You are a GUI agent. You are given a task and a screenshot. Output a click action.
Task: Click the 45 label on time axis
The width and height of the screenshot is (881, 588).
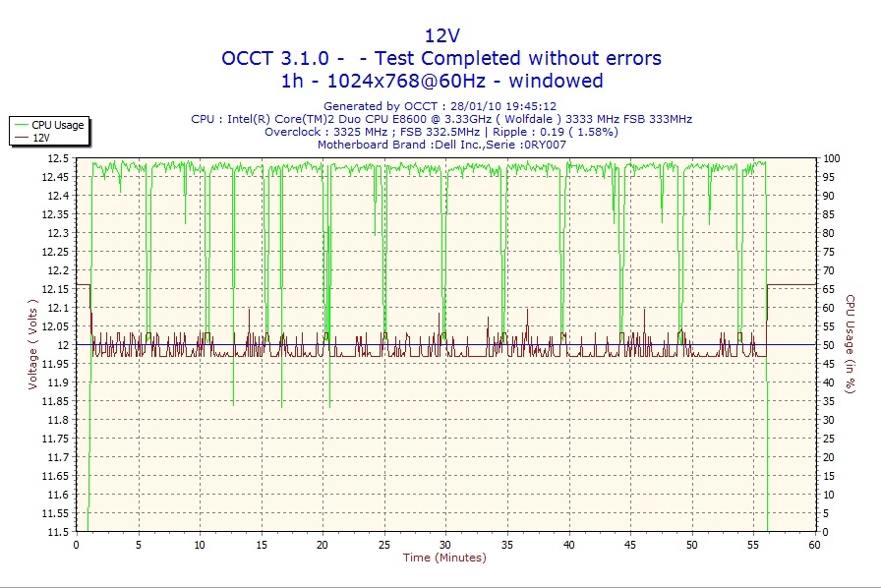pos(630,545)
